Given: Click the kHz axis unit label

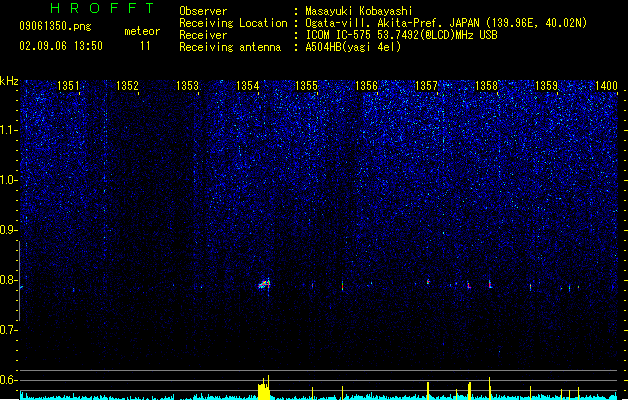Looking at the screenshot, I should [x=9, y=81].
